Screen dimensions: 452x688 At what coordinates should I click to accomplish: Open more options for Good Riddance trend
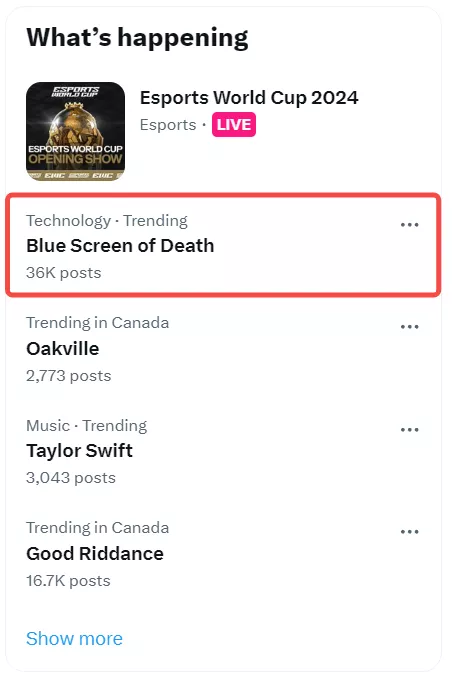pyautogui.click(x=409, y=532)
